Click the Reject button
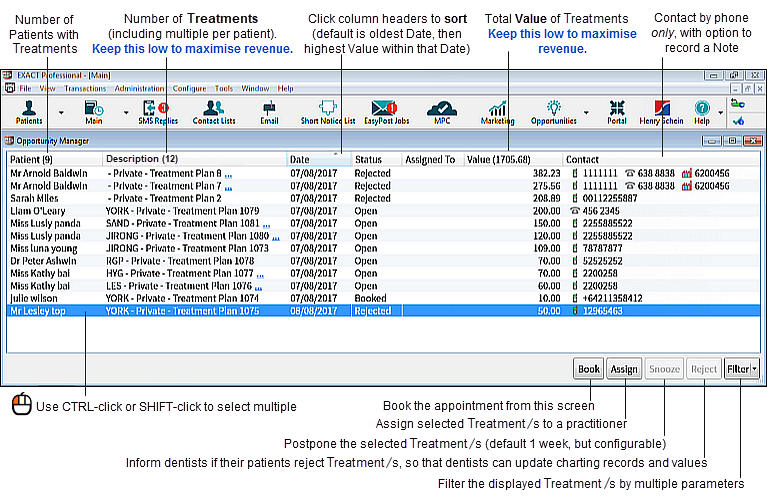The width and height of the screenshot is (767, 503). (703, 369)
